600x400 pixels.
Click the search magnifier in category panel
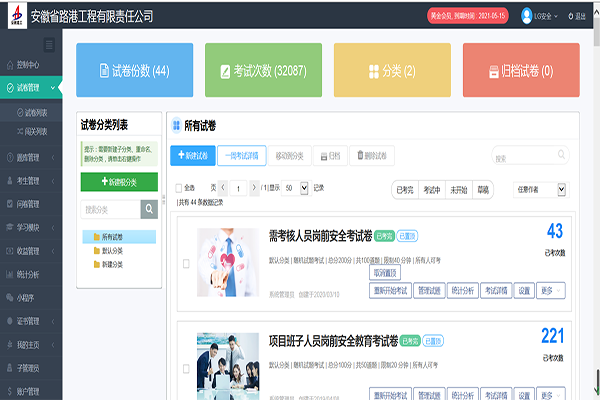(149, 209)
